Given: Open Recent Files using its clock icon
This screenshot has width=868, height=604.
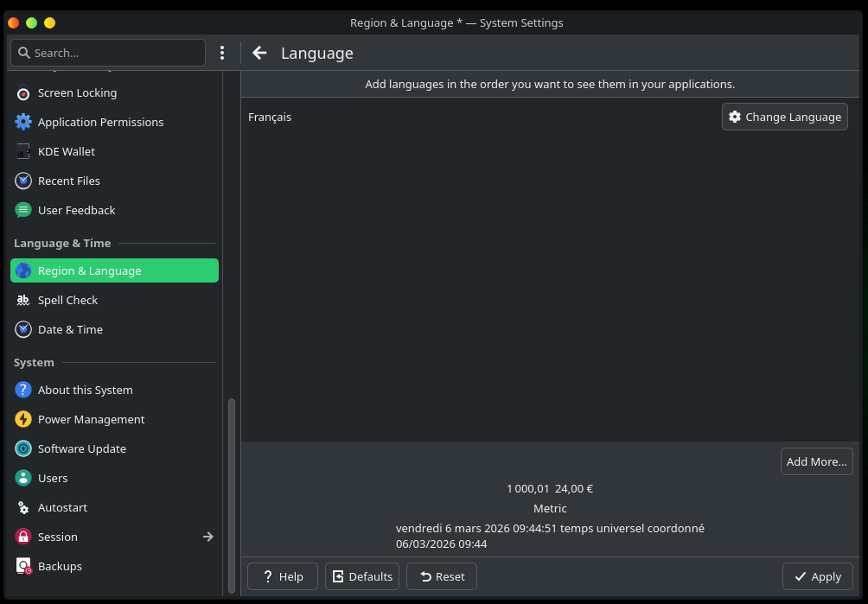Looking at the screenshot, I should (23, 181).
